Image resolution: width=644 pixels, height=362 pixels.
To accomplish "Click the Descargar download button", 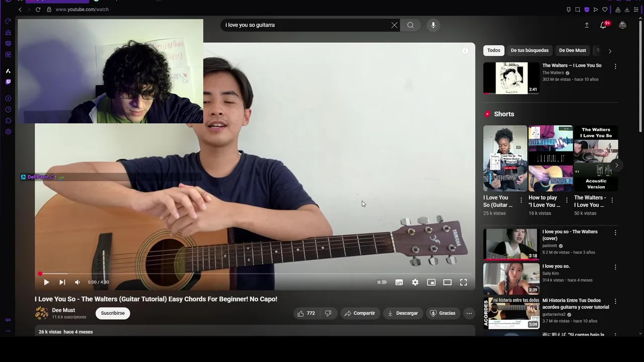I will coord(403,313).
